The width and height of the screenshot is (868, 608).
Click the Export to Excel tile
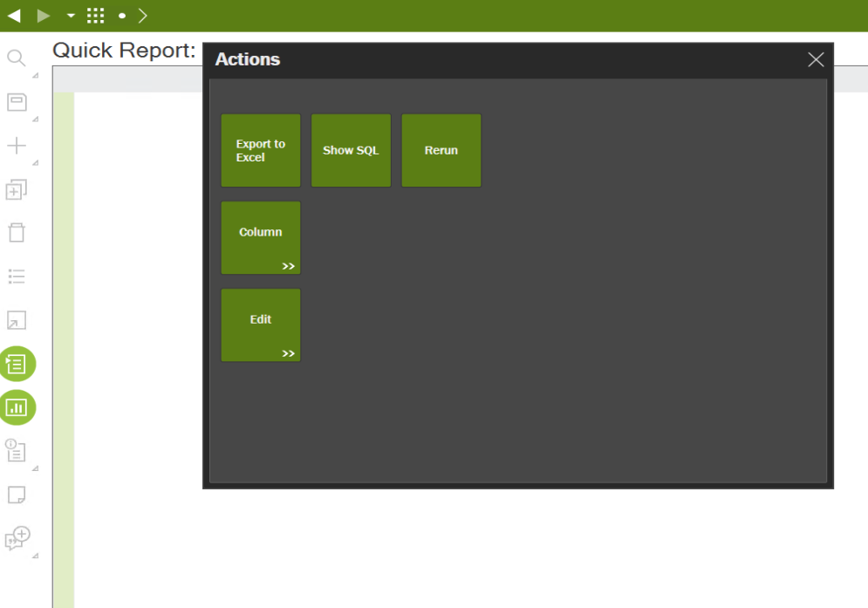(x=261, y=151)
